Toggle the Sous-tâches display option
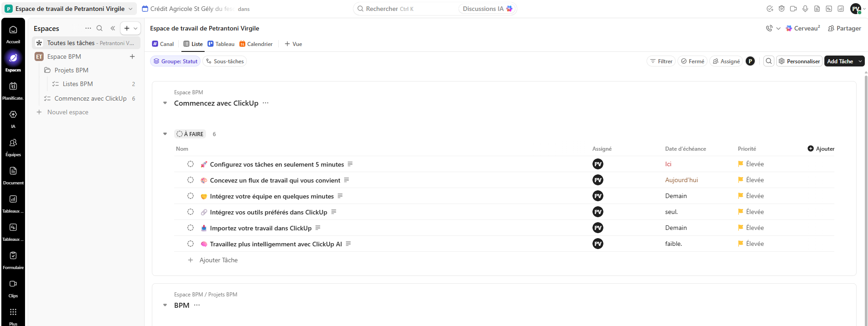Image resolution: width=868 pixels, height=326 pixels. coord(225,61)
